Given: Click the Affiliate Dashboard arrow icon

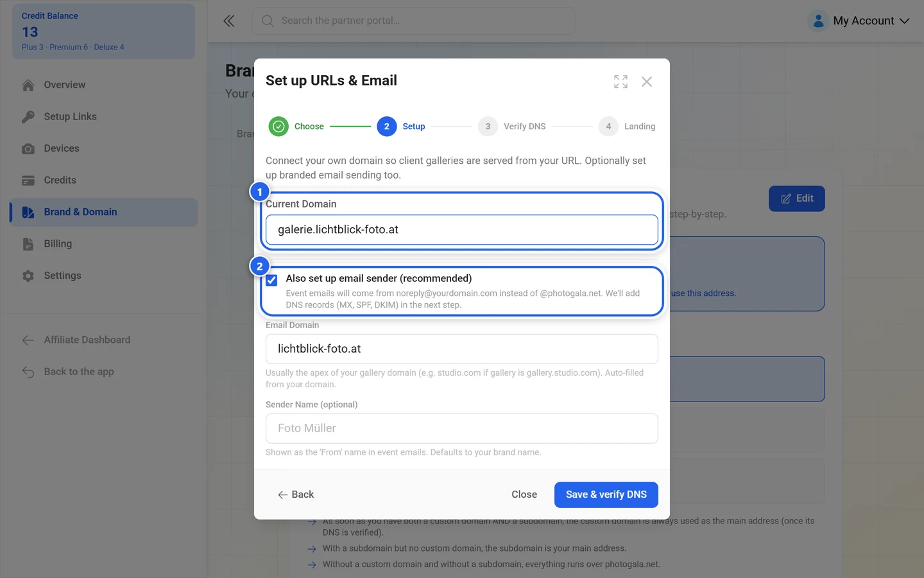Looking at the screenshot, I should pyautogui.click(x=28, y=340).
